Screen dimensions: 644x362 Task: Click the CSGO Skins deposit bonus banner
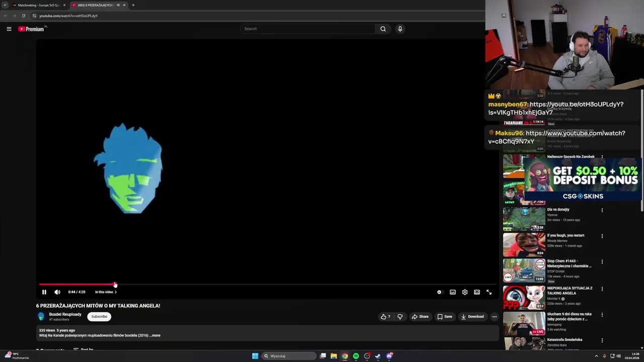coord(583,178)
